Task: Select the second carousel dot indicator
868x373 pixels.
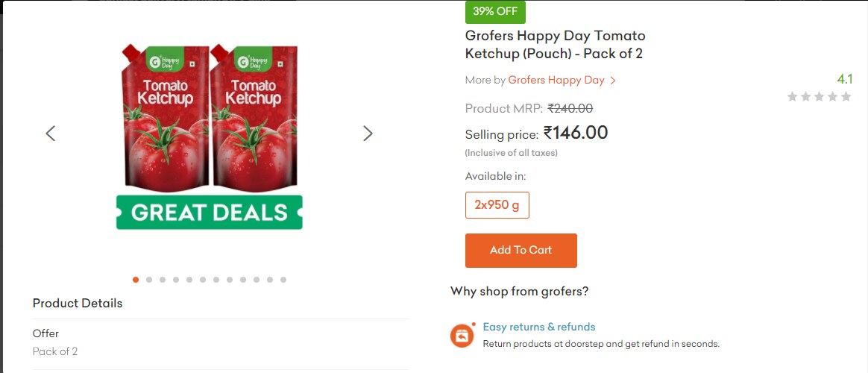Action: pos(149,280)
